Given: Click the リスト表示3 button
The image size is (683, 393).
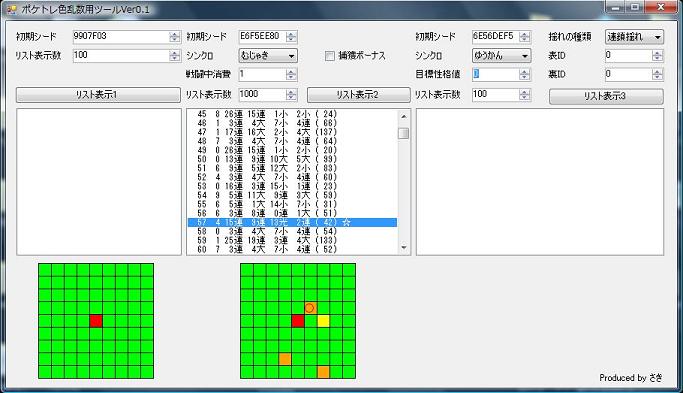Looking at the screenshot, I should click(x=606, y=96).
